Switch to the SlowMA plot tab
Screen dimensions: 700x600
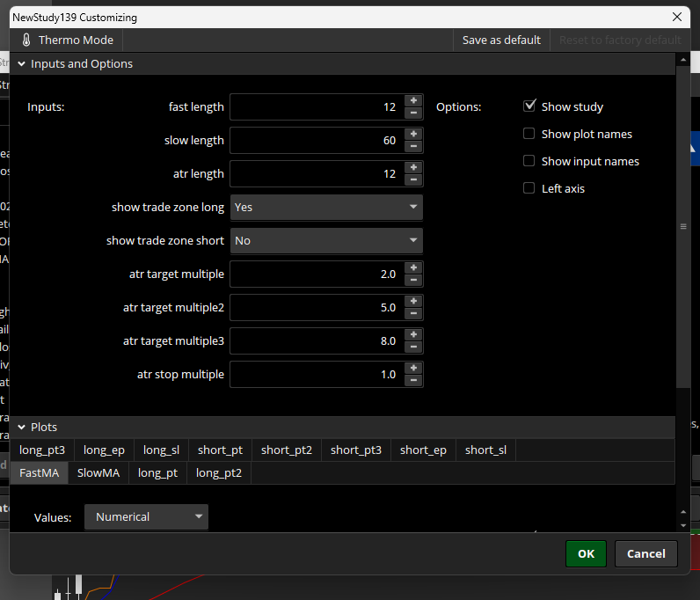(x=98, y=473)
